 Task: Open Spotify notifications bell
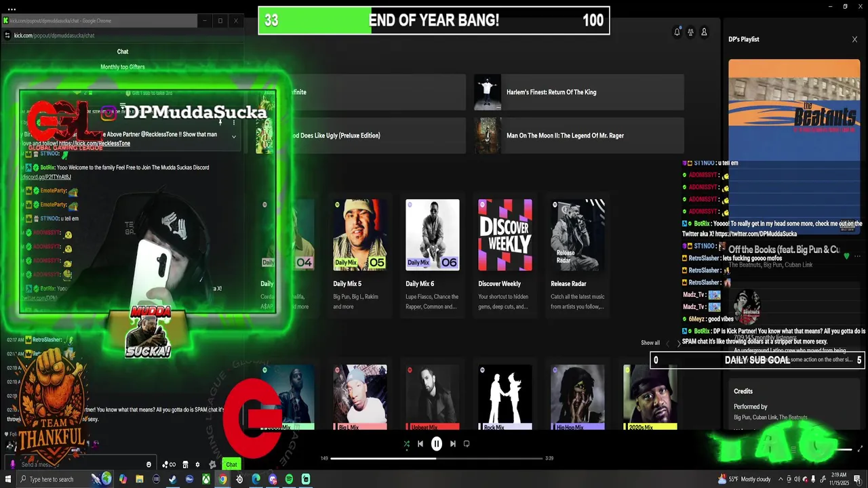point(677,32)
